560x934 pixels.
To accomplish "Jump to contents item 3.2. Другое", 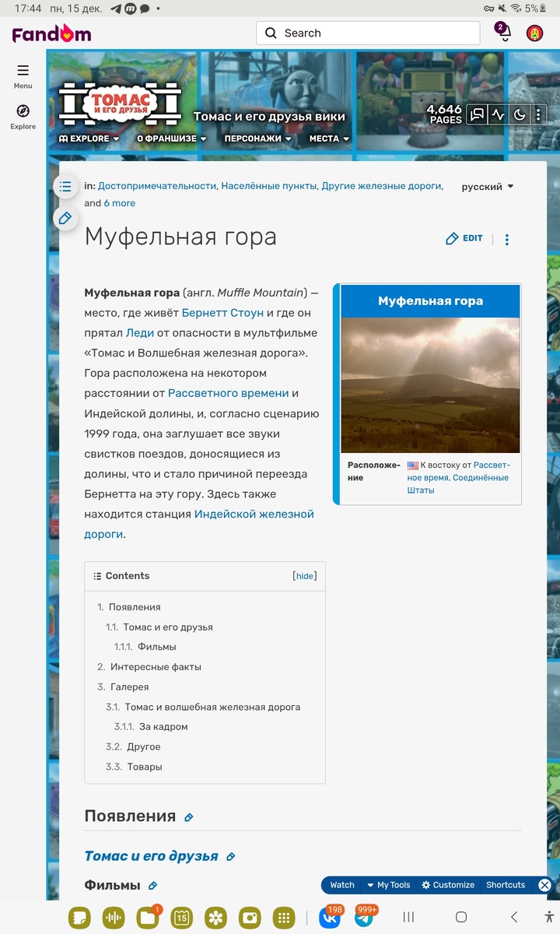I will (133, 747).
